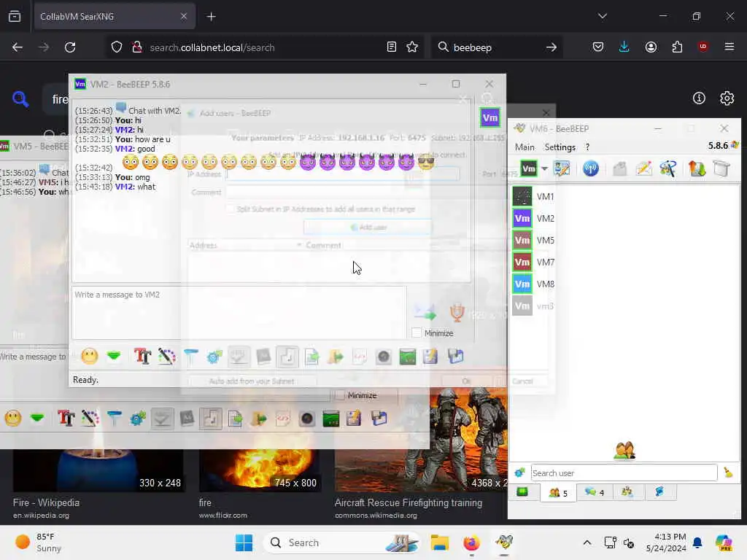Click the write message pencil icon in VM6 toolbar
The height and width of the screenshot is (560, 747).
(643, 168)
